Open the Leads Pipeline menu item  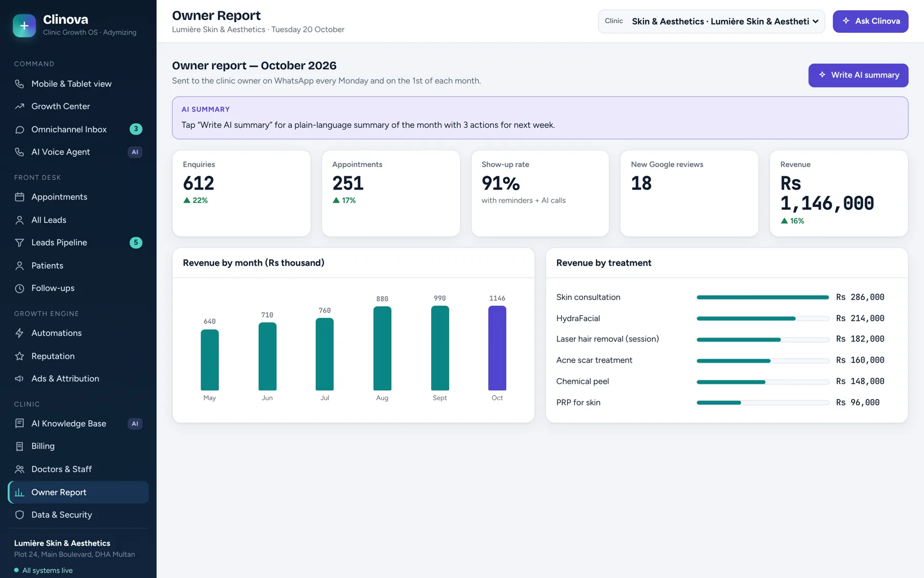pyautogui.click(x=78, y=243)
